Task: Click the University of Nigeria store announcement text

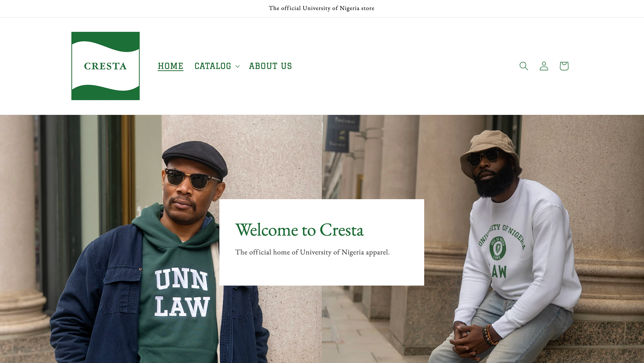Action: click(322, 8)
